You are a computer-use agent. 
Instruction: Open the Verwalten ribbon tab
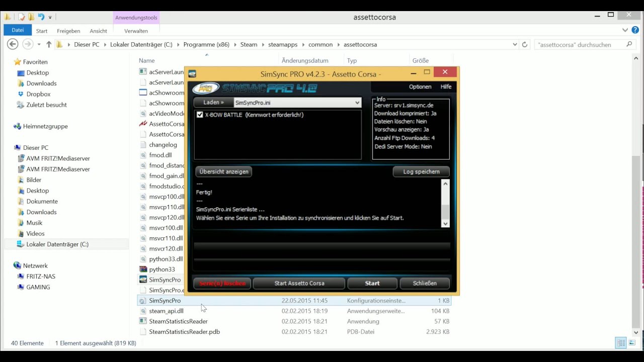(x=136, y=31)
